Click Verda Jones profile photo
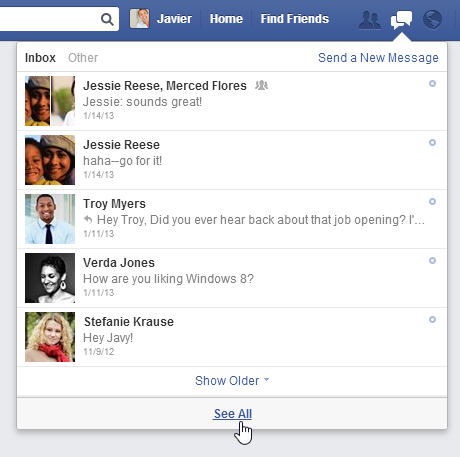The height and width of the screenshot is (457, 460). click(50, 278)
